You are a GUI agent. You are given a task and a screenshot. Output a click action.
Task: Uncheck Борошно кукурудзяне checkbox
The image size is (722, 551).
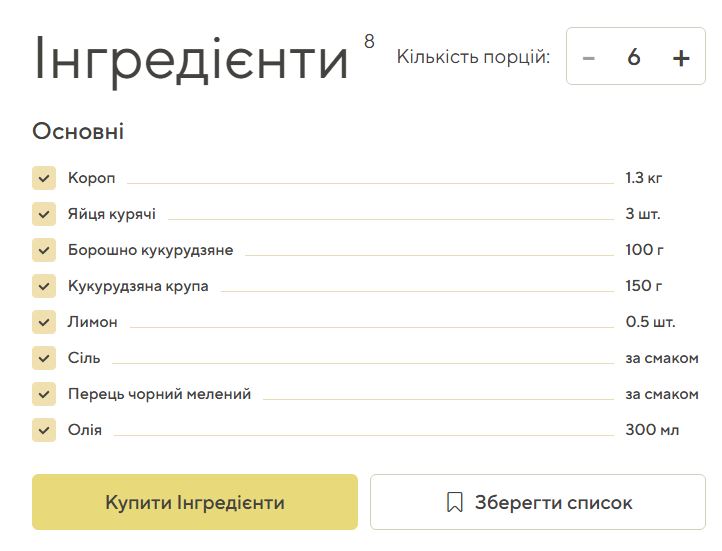point(44,250)
